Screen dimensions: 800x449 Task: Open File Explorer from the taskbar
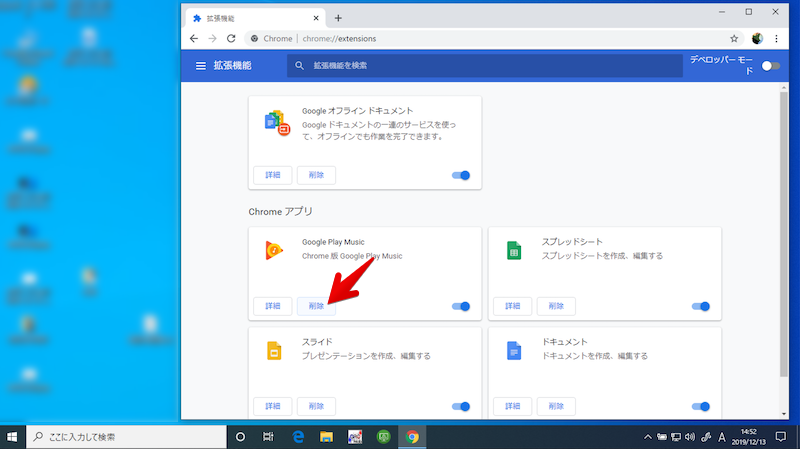point(325,437)
